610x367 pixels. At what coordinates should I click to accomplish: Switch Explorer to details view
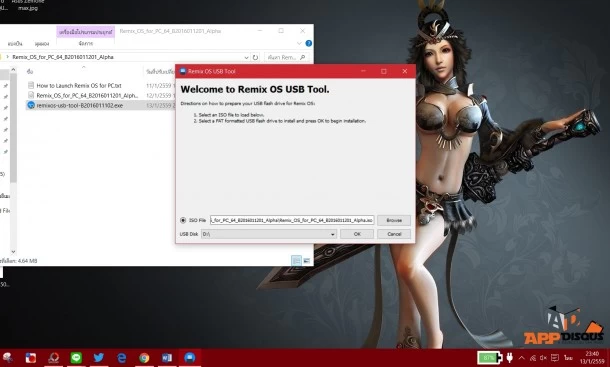pyautogui.click(x=296, y=260)
